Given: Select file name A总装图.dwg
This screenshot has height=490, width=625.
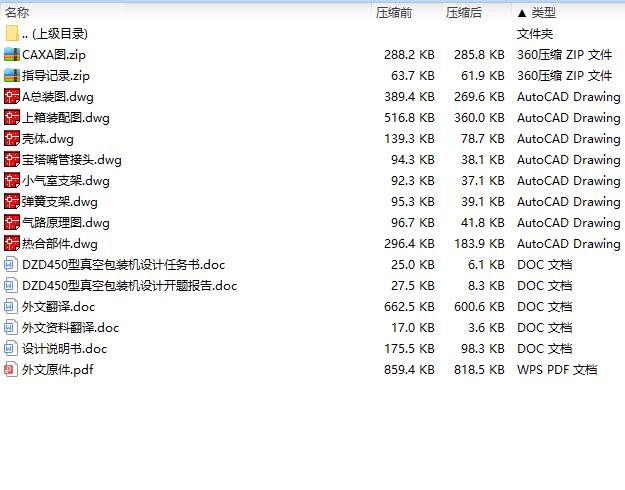Looking at the screenshot, I should (x=58, y=97).
